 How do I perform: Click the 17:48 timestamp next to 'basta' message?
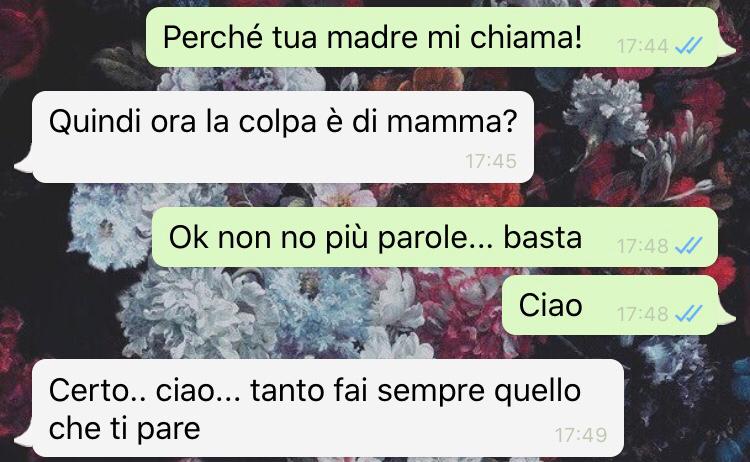642,247
